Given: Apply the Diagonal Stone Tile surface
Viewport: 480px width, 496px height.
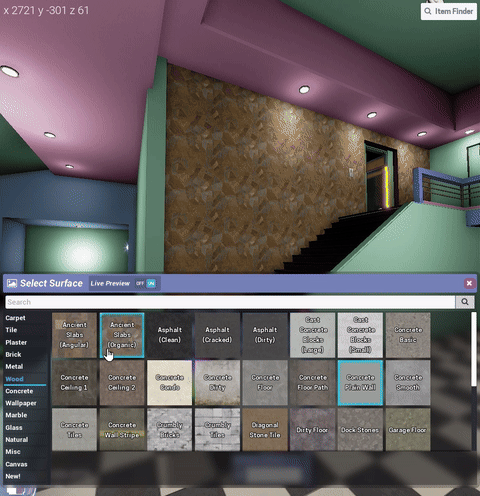Looking at the screenshot, I should tap(265, 430).
